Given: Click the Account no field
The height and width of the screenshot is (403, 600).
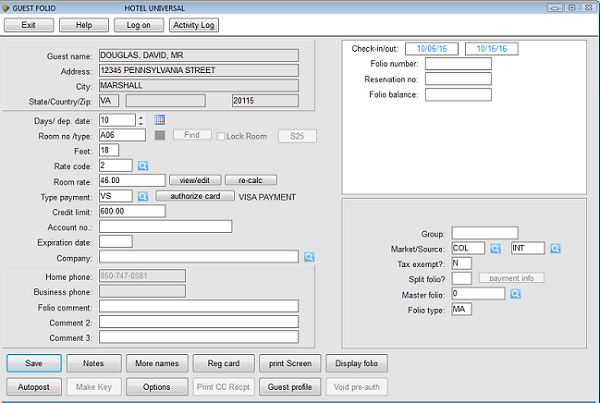Looking at the screenshot, I should (166, 227).
